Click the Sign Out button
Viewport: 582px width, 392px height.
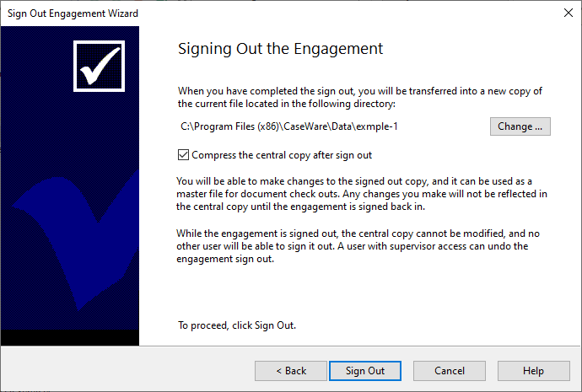pyautogui.click(x=365, y=370)
